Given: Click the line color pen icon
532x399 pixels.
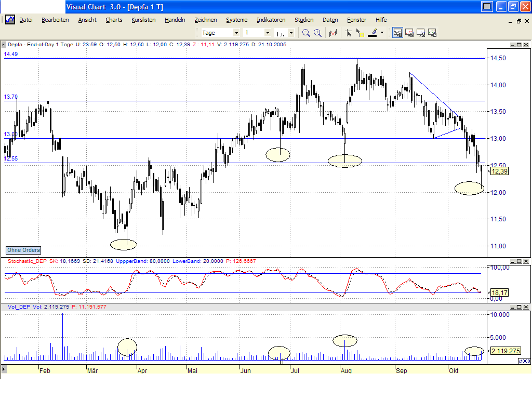Looking at the screenshot, I should 373,33.
